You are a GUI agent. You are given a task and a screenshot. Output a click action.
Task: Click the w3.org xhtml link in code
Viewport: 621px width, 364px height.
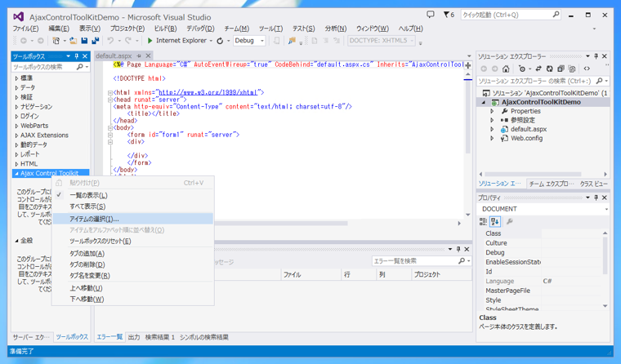(208, 92)
